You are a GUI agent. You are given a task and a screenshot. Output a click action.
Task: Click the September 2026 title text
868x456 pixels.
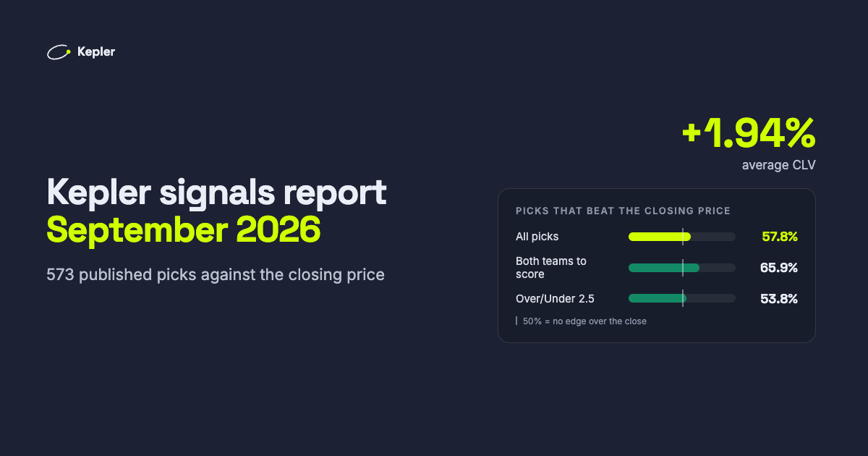coord(183,229)
